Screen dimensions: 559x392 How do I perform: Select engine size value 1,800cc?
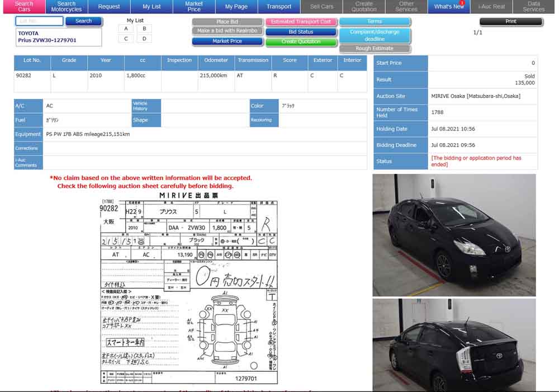[x=136, y=75]
